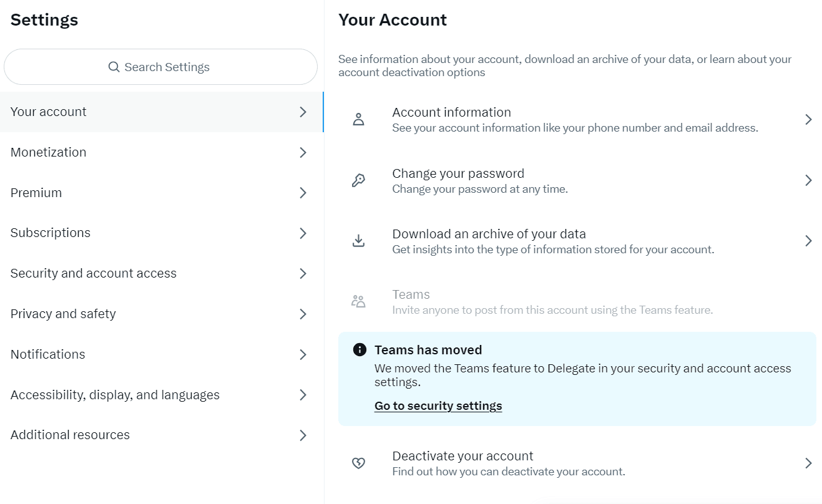The image size is (822, 504).
Task: Open Privacy and safety settings
Action: (x=162, y=314)
